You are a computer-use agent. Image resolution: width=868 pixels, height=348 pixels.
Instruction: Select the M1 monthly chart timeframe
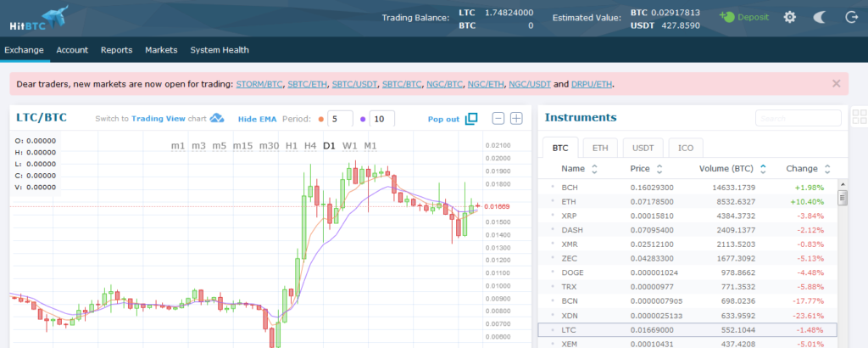370,146
